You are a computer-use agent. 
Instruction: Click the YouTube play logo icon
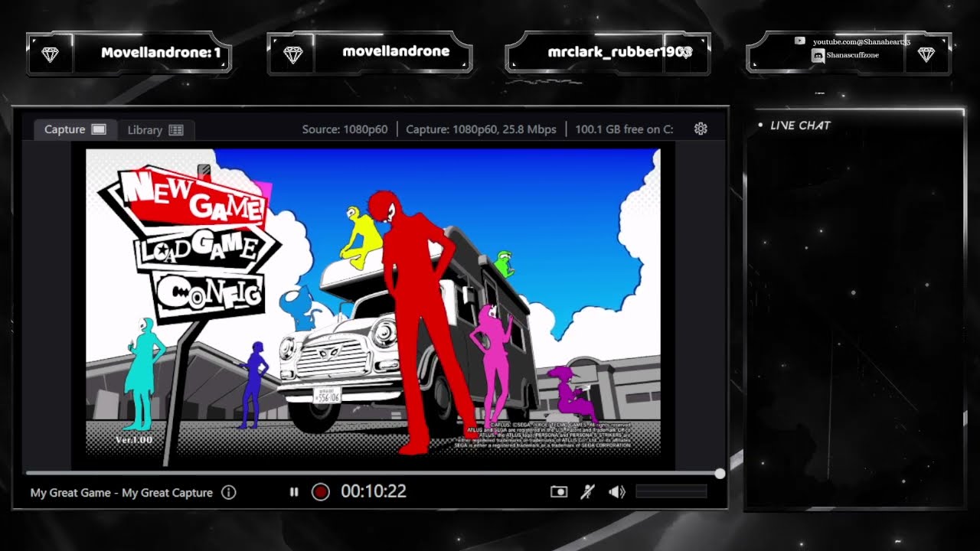tap(800, 41)
